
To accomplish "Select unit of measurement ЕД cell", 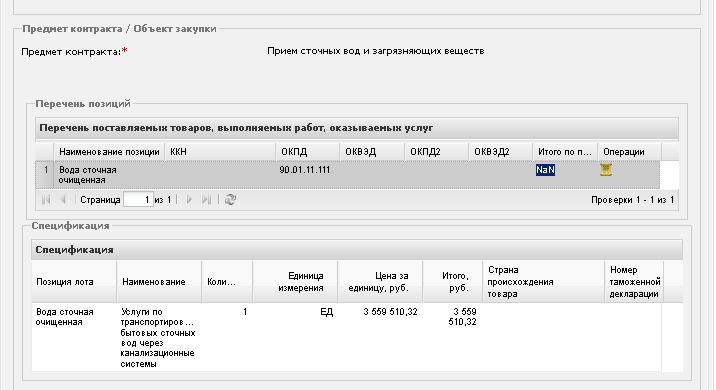I will (x=326, y=312).
